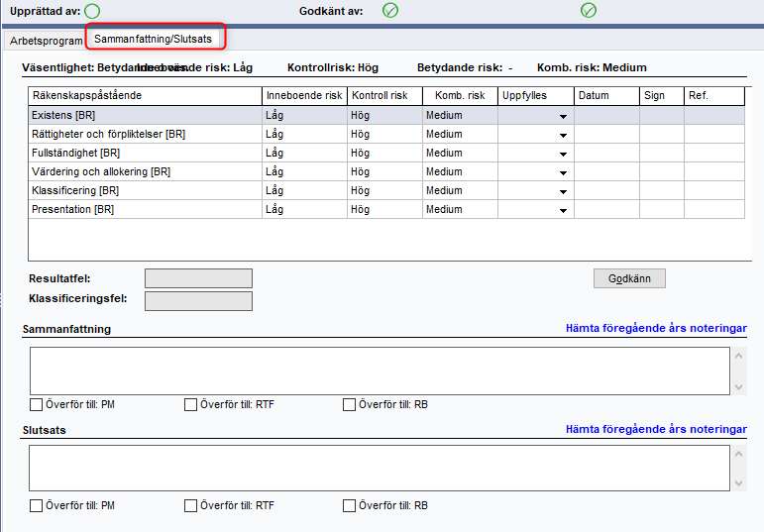The image size is (764, 532).
Task: Click the Klassificeringsfel field
Action: click(x=198, y=300)
